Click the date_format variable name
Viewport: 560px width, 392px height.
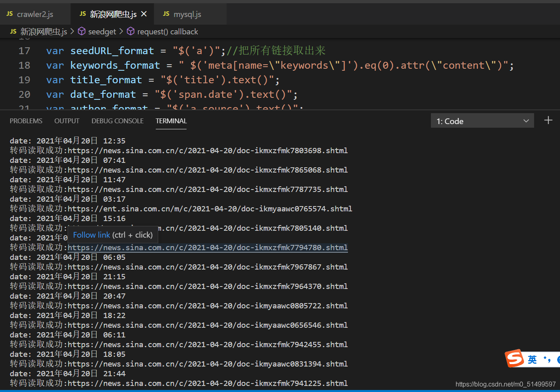coord(103,94)
